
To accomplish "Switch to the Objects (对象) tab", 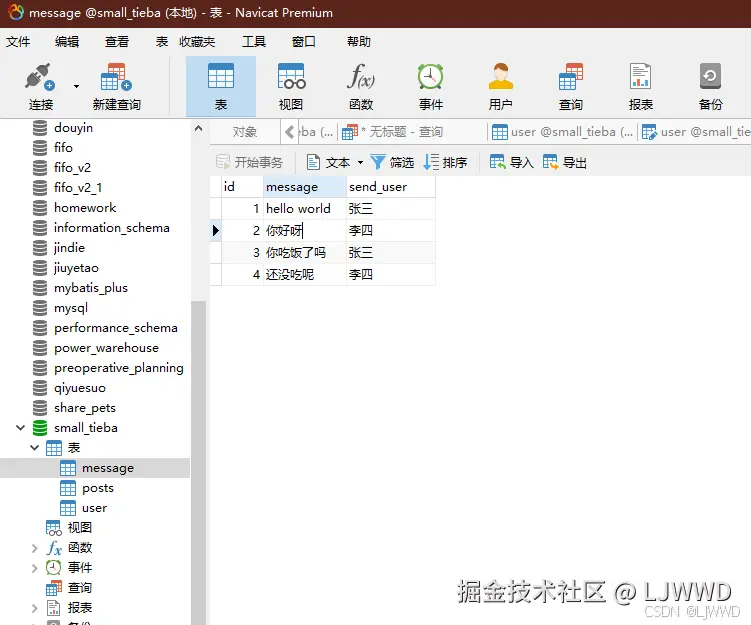I will (245, 132).
